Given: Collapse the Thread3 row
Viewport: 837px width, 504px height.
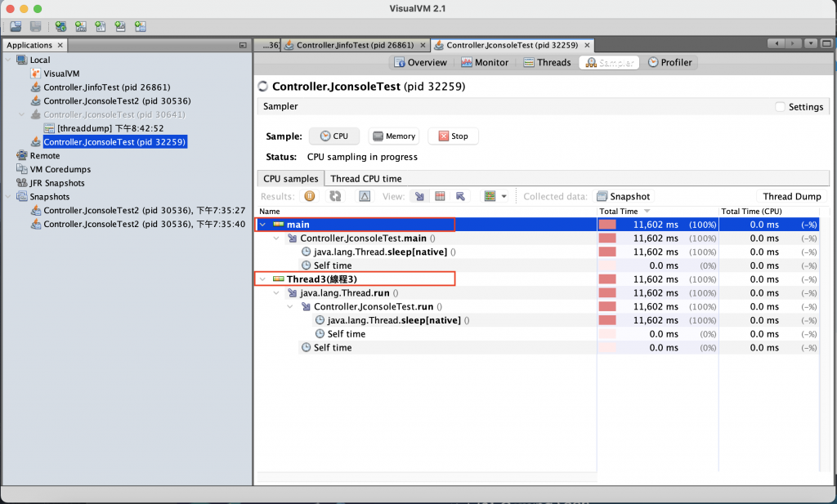Looking at the screenshot, I should [262, 279].
